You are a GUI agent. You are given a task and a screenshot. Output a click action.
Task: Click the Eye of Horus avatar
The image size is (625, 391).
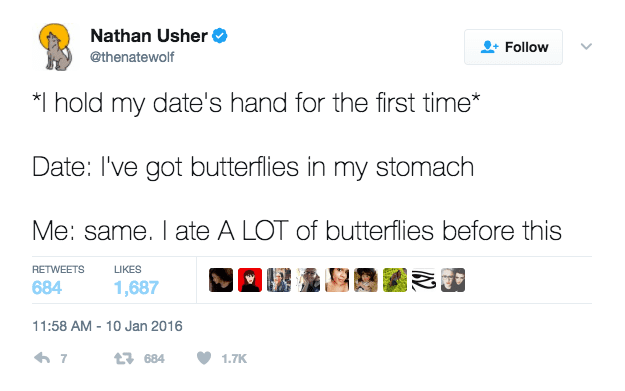(x=424, y=280)
